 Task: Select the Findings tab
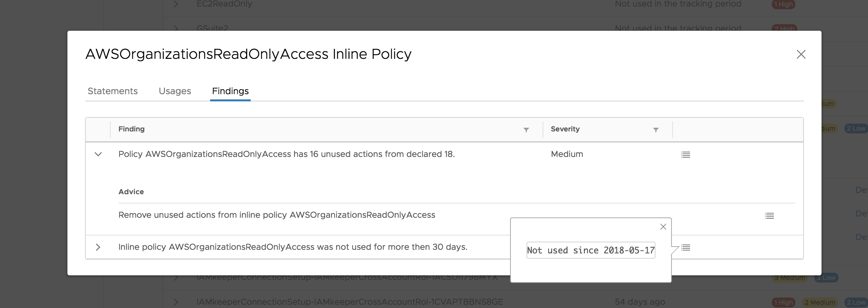(230, 91)
